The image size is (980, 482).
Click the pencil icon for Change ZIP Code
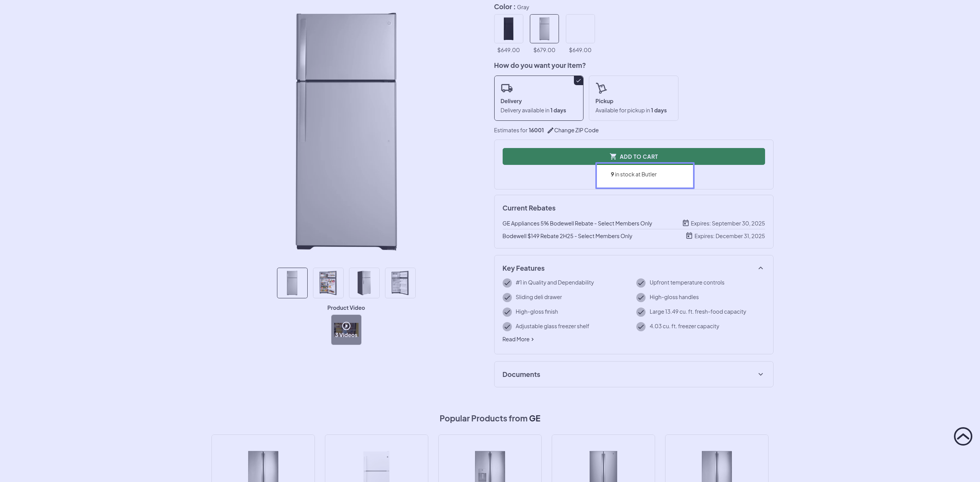(x=550, y=130)
